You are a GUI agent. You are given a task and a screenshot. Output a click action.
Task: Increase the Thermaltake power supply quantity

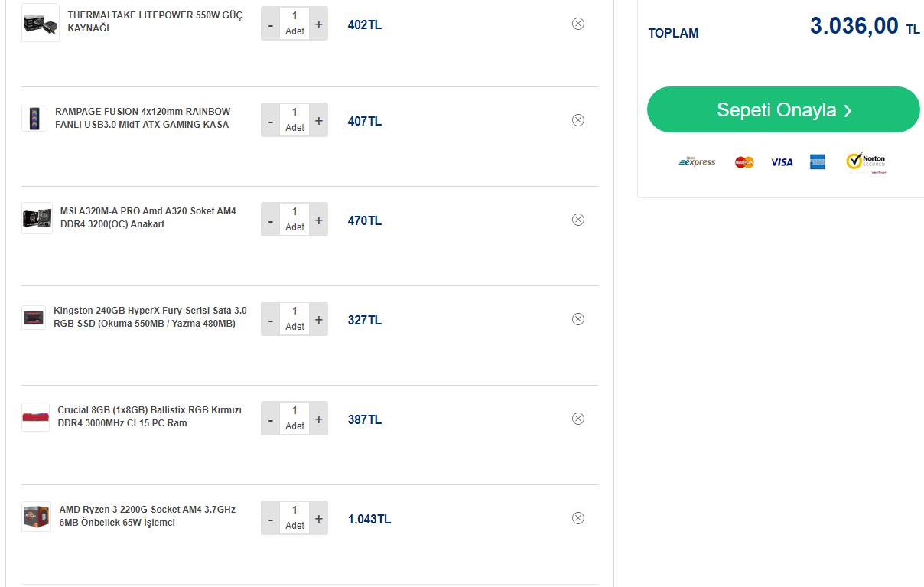click(319, 24)
